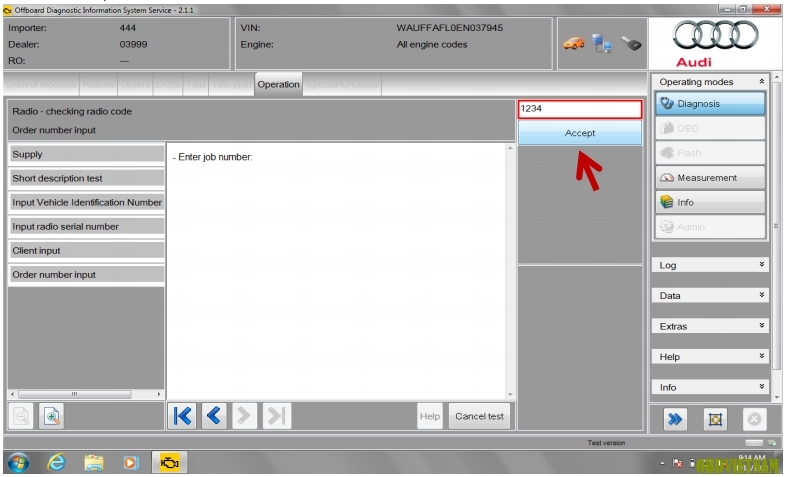Viewport: 786px width, 477px height.
Task: Select the Measurement operating mode
Action: tap(710, 178)
